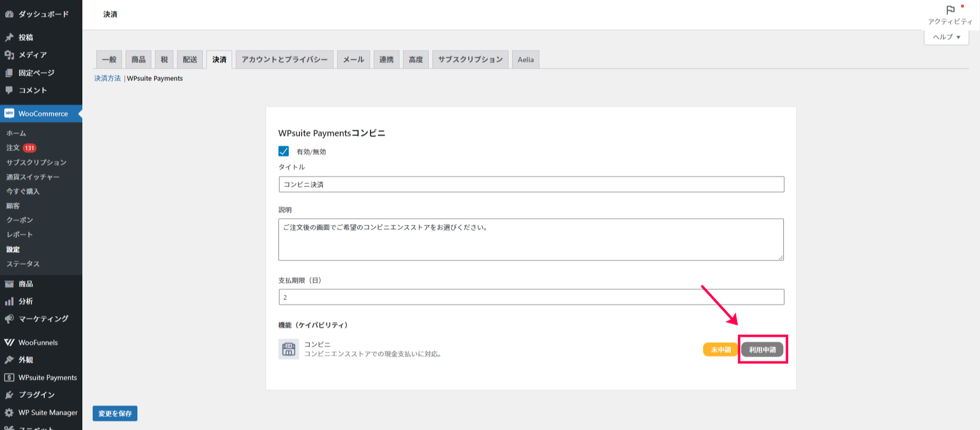980x430 pixels.
Task: Click the 決済方法 breadcrumb link
Action: 108,78
